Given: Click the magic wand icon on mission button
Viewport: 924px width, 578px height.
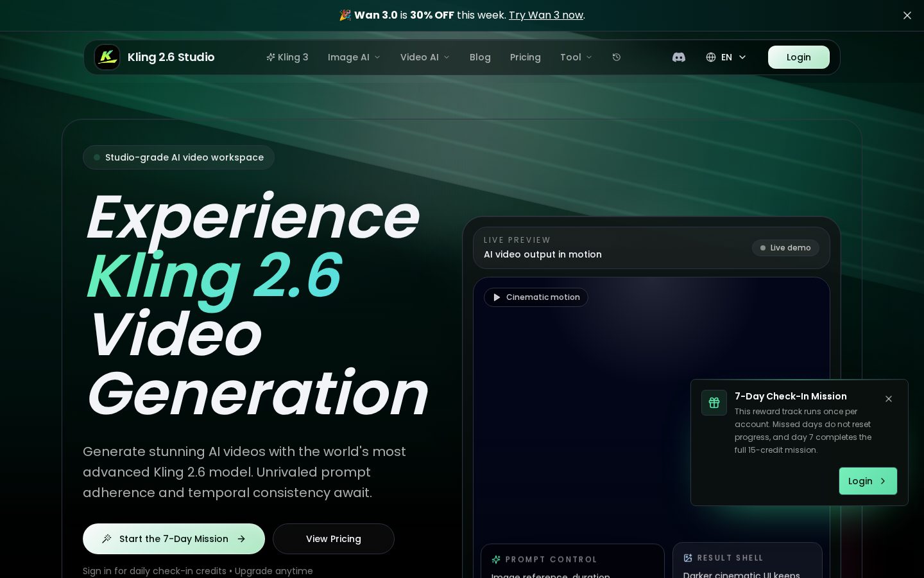Looking at the screenshot, I should pyautogui.click(x=107, y=539).
